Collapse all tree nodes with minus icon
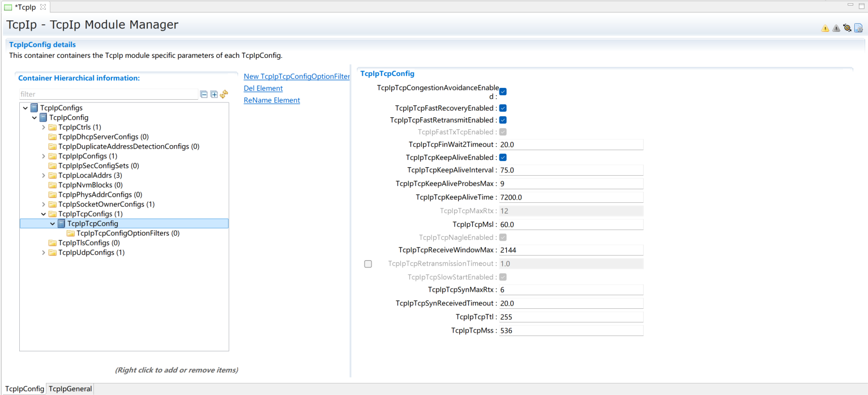The width and height of the screenshot is (868, 395). pyautogui.click(x=204, y=95)
